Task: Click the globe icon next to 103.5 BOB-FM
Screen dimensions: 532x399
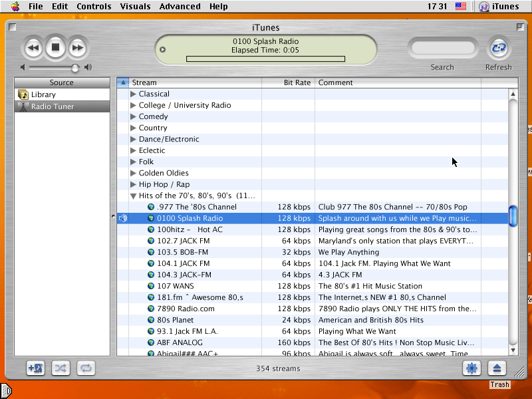Action: (151, 252)
